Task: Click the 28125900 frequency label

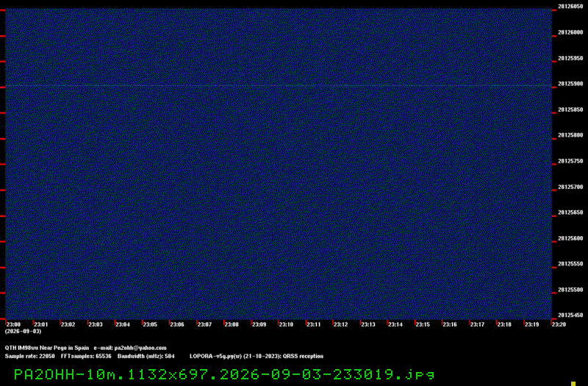Action: pos(570,84)
